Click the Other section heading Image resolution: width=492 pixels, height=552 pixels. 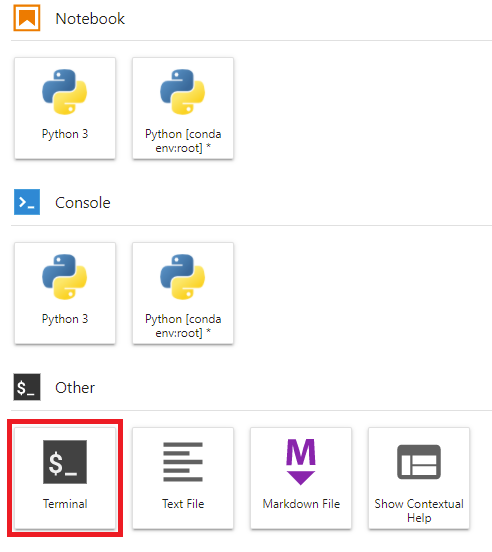pyautogui.click(x=75, y=388)
